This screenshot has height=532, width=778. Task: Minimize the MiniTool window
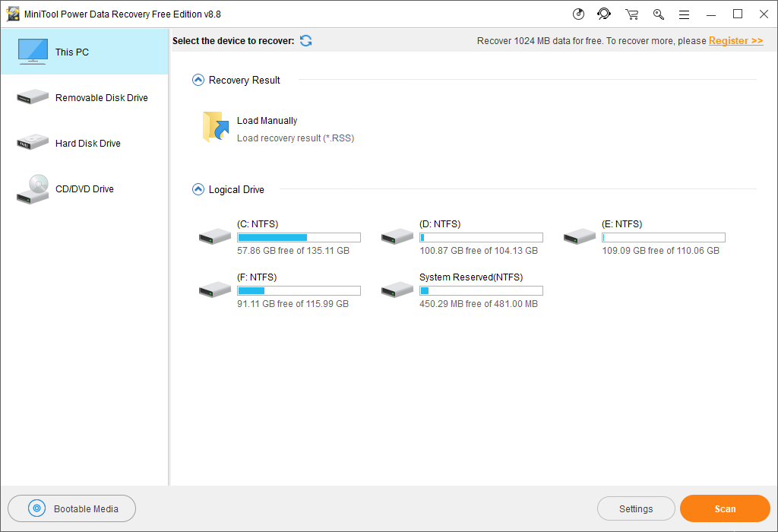point(711,14)
